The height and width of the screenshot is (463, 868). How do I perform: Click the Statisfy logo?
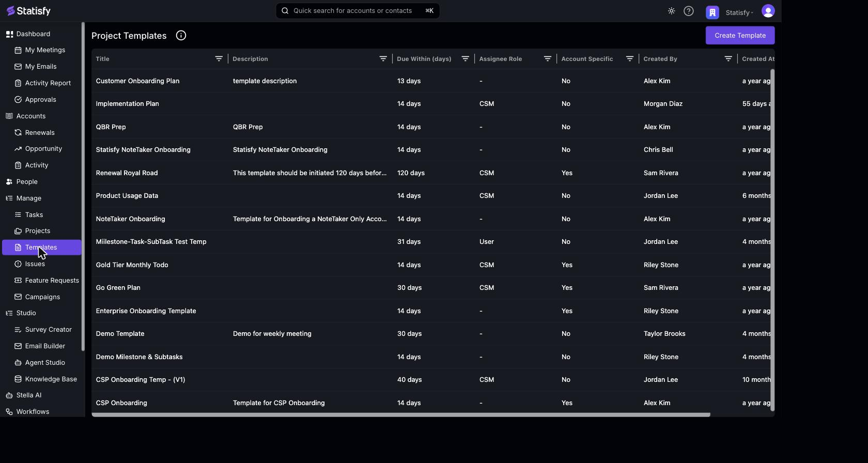[x=28, y=11]
